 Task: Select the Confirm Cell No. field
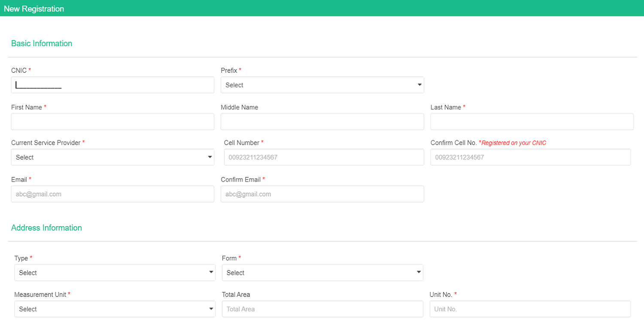tap(530, 157)
